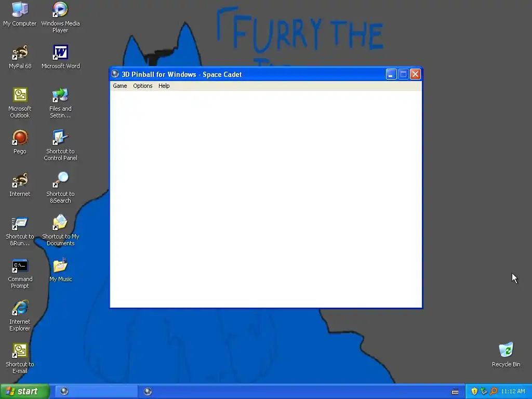Click the security shield tray icon

[x=474, y=391]
